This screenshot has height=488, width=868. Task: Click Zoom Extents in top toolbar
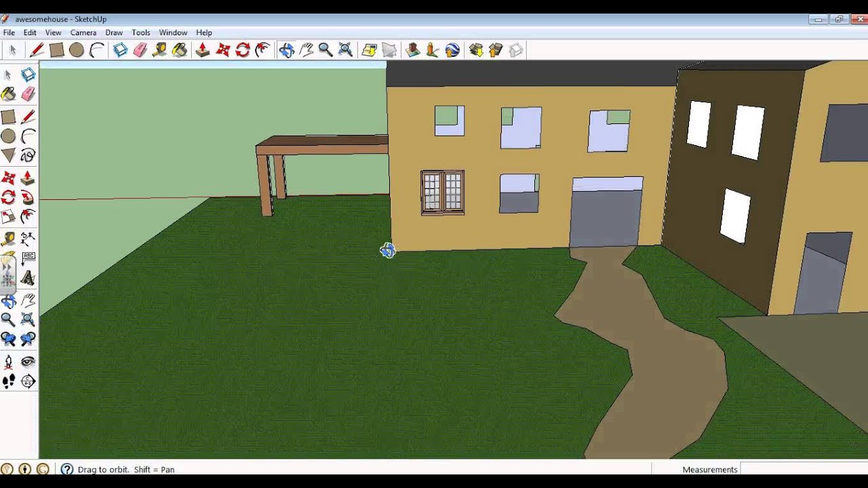coord(345,50)
